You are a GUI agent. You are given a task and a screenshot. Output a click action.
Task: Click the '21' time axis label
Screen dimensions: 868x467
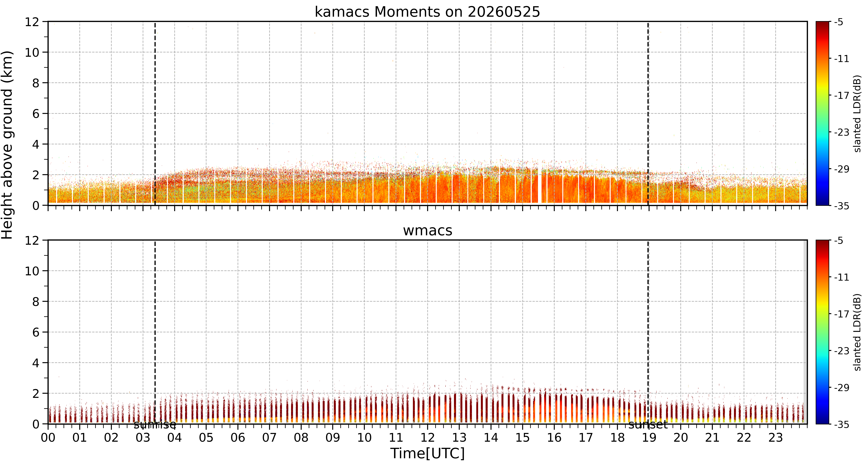coord(712,438)
